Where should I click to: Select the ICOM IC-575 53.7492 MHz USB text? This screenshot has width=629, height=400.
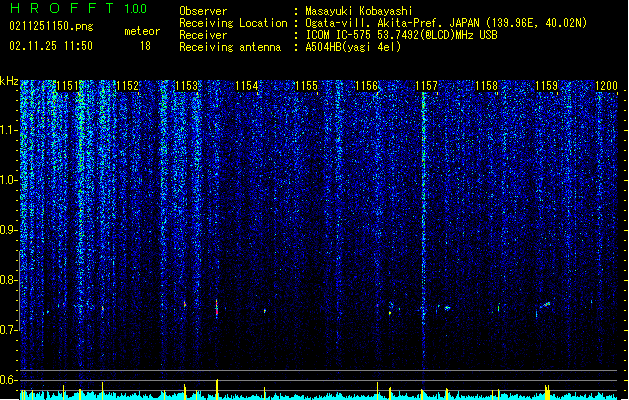point(401,35)
